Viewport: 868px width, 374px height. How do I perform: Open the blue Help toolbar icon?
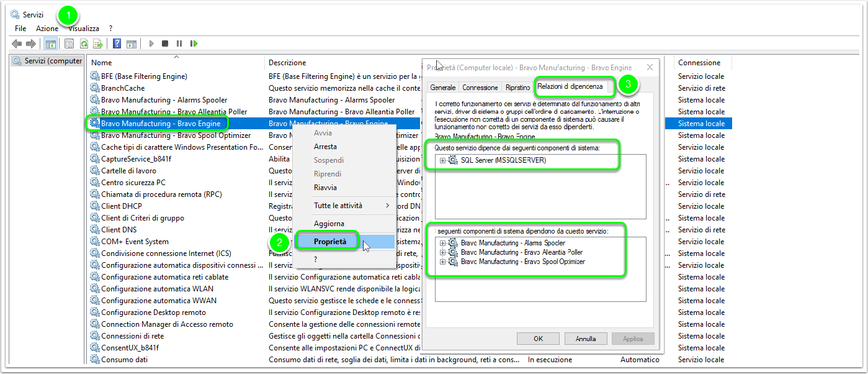117,43
